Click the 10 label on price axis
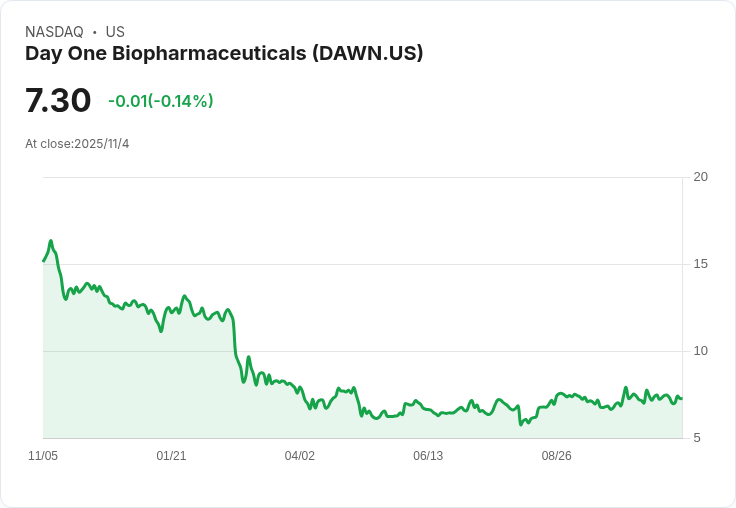The width and height of the screenshot is (736, 508). click(701, 351)
